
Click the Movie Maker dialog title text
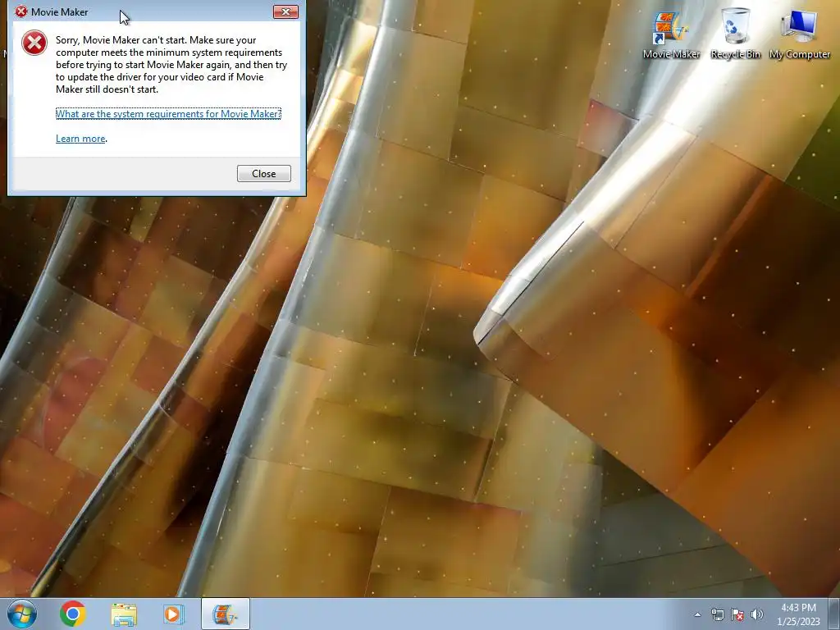click(x=59, y=11)
